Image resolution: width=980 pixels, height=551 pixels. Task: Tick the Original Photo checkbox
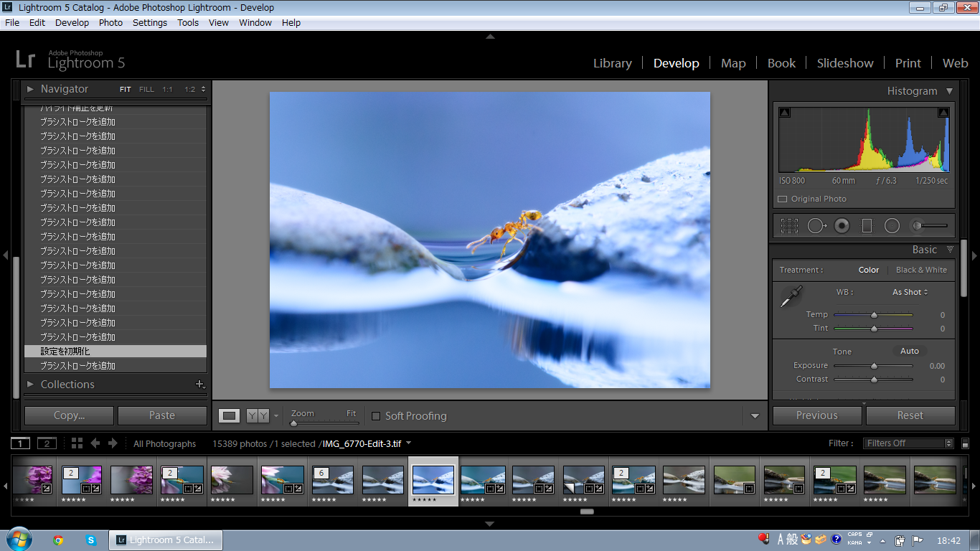coord(783,199)
